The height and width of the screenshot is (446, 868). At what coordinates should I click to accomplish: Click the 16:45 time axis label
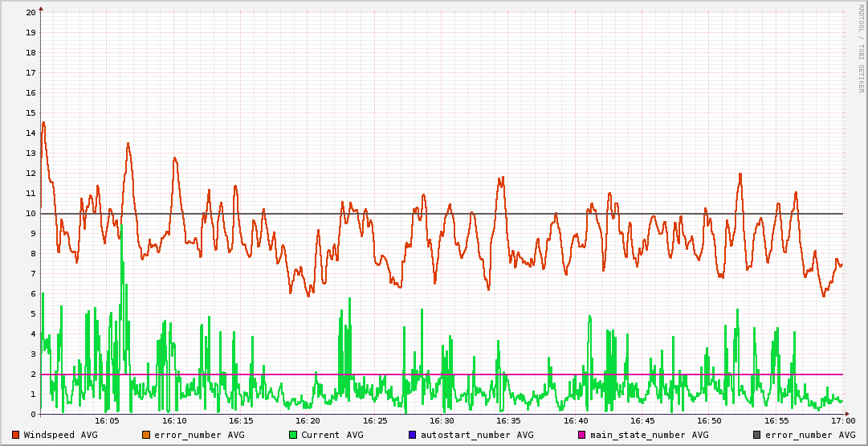click(642, 420)
